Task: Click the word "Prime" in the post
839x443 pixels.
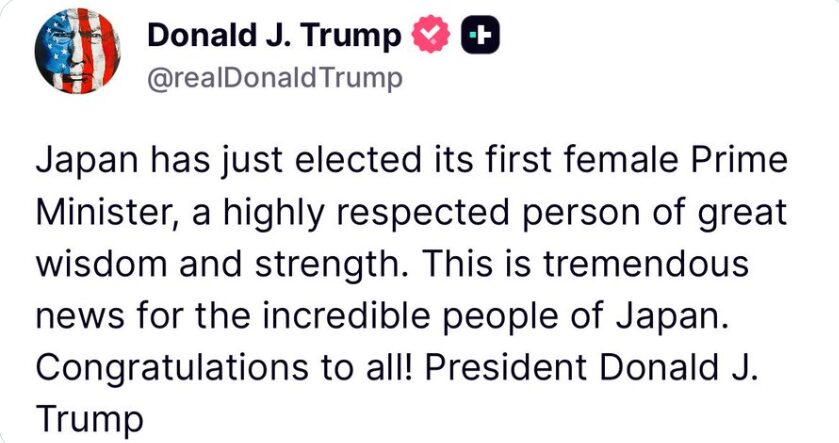Action: pyautogui.click(x=742, y=162)
